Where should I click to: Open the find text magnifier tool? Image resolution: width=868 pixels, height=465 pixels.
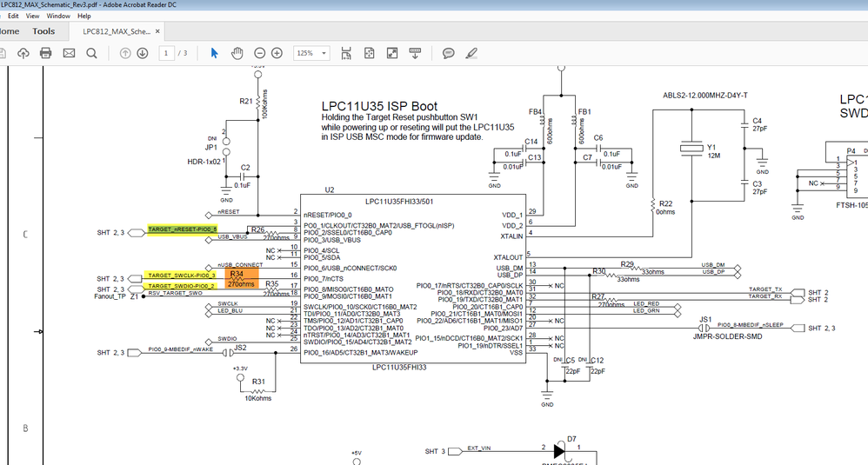[x=92, y=53]
